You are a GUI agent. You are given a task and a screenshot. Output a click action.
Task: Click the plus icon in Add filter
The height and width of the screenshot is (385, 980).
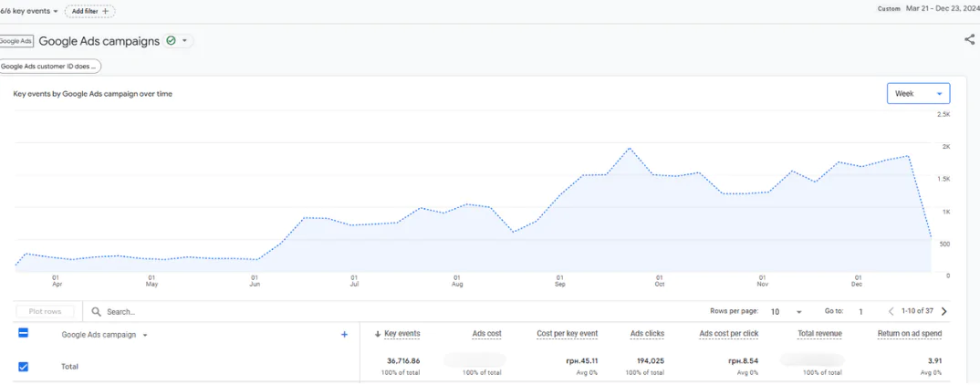tap(105, 11)
